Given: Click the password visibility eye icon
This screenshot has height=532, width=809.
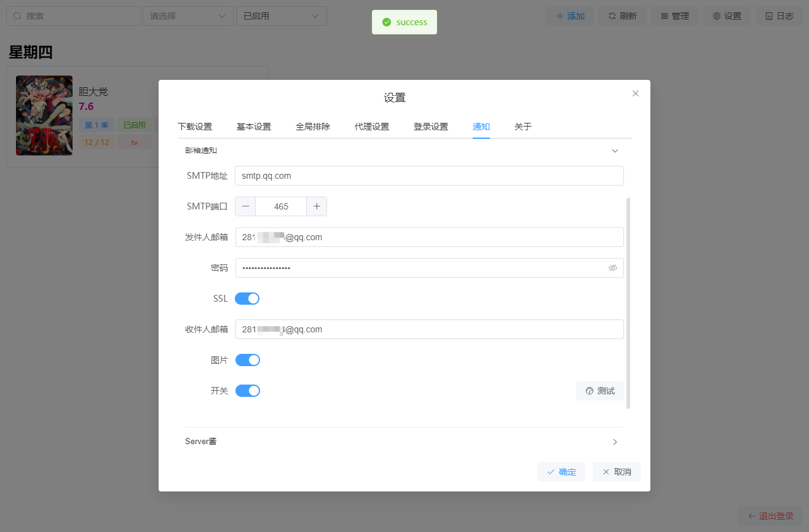Looking at the screenshot, I should coord(612,268).
